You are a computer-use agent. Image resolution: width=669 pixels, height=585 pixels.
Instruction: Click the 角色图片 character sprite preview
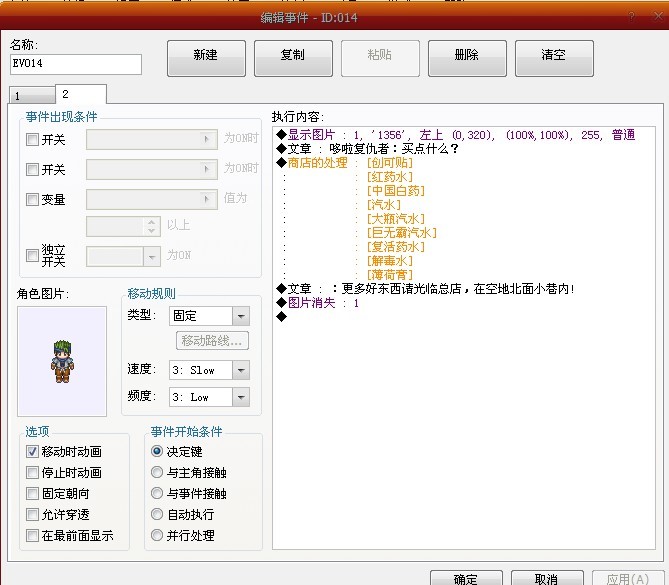point(62,361)
